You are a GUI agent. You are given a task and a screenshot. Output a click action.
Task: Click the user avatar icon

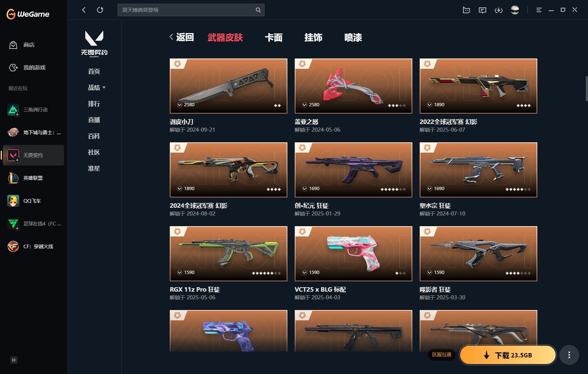[515, 10]
